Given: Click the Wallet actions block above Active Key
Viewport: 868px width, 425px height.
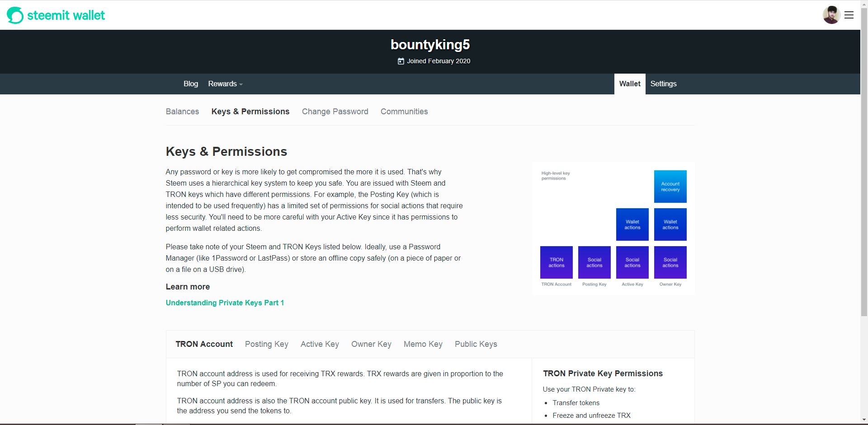Looking at the screenshot, I should click(x=632, y=224).
